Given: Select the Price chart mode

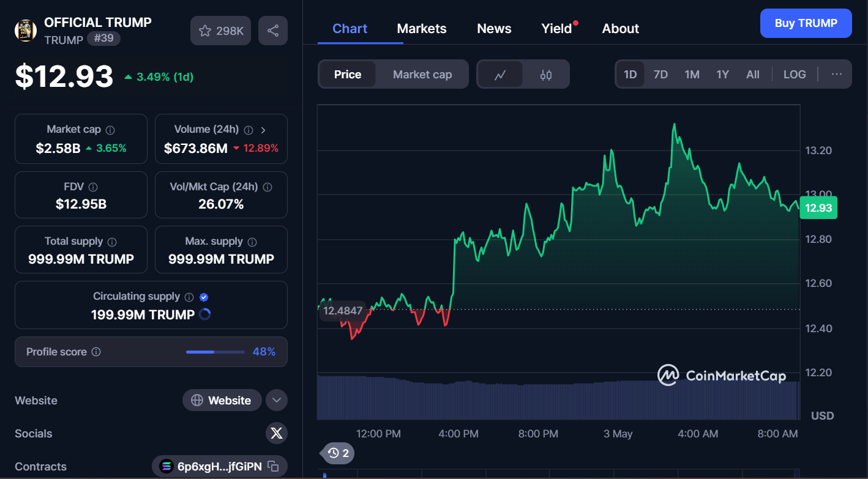Looking at the screenshot, I should [348, 75].
